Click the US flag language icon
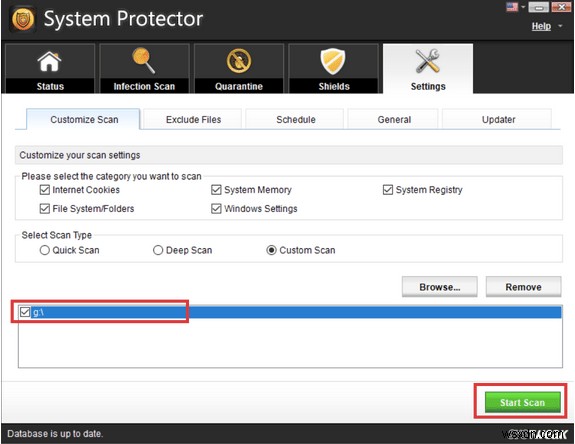Viewport: 575px width, 444px height. pos(512,7)
